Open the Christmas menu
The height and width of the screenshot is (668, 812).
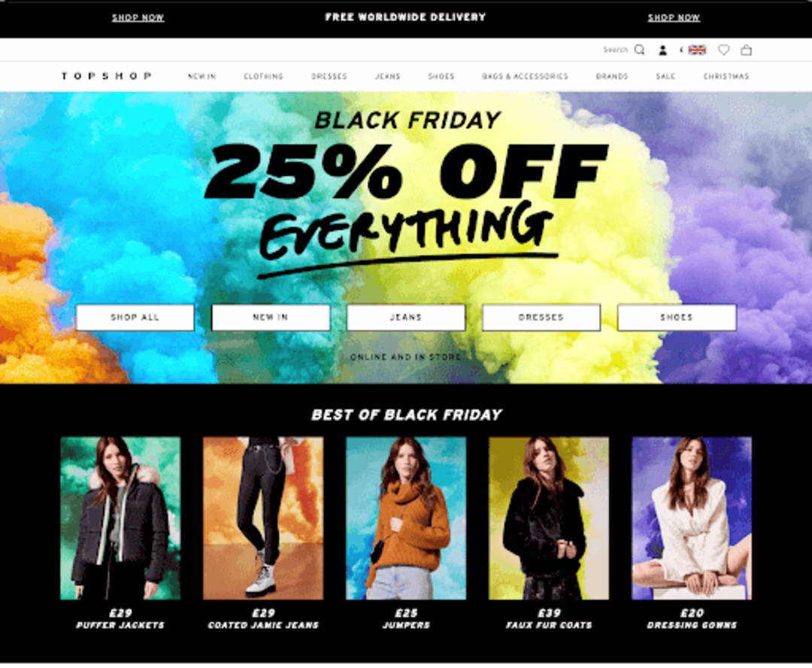point(726,76)
